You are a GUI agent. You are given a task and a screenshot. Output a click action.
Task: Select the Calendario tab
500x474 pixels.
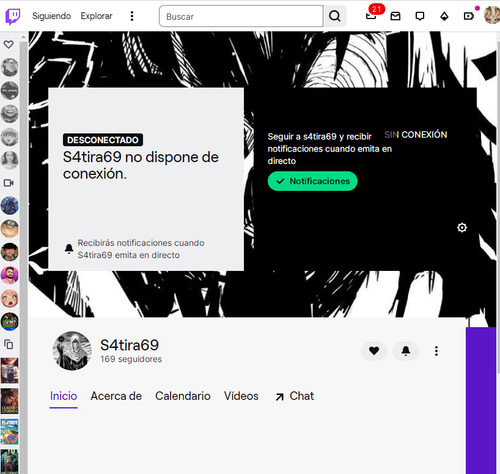point(183,396)
